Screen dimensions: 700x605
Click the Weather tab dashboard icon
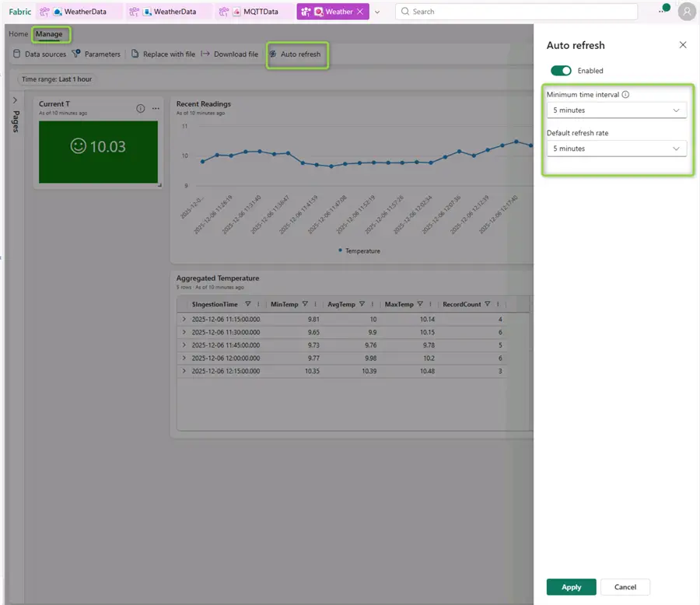tap(318, 12)
